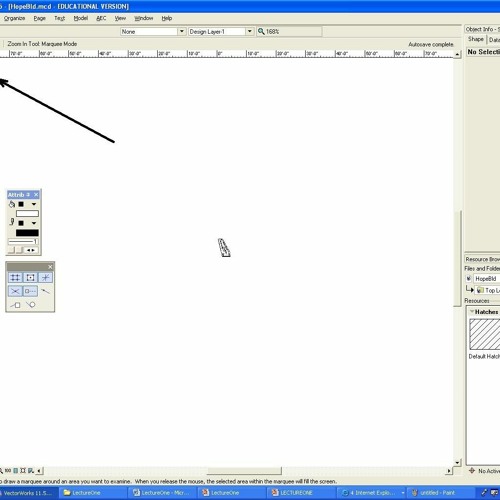Open the Text menu

click(59, 18)
